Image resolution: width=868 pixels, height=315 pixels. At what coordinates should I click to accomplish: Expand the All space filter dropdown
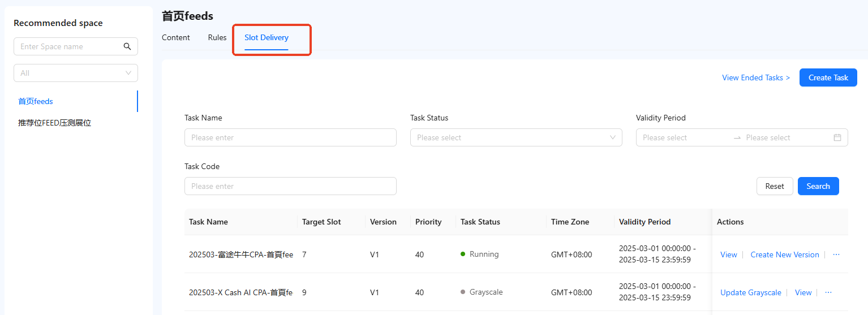coord(76,73)
